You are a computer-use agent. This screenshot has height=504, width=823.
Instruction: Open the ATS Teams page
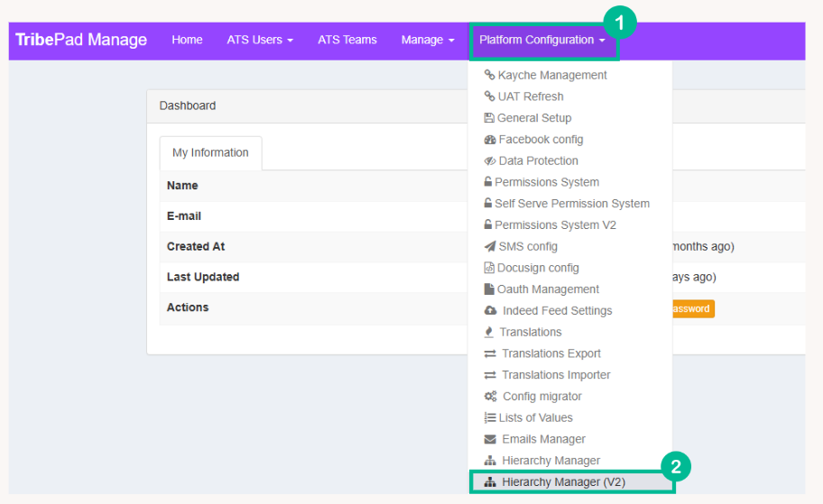click(347, 40)
